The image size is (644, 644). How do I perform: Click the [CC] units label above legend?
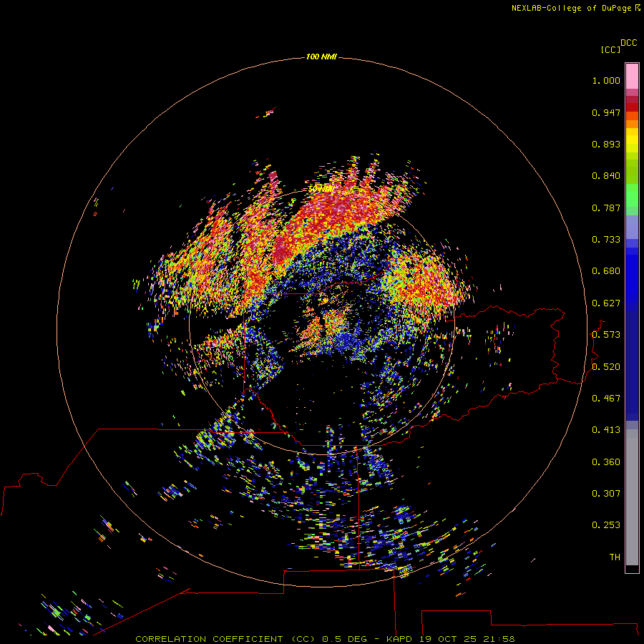pos(610,49)
